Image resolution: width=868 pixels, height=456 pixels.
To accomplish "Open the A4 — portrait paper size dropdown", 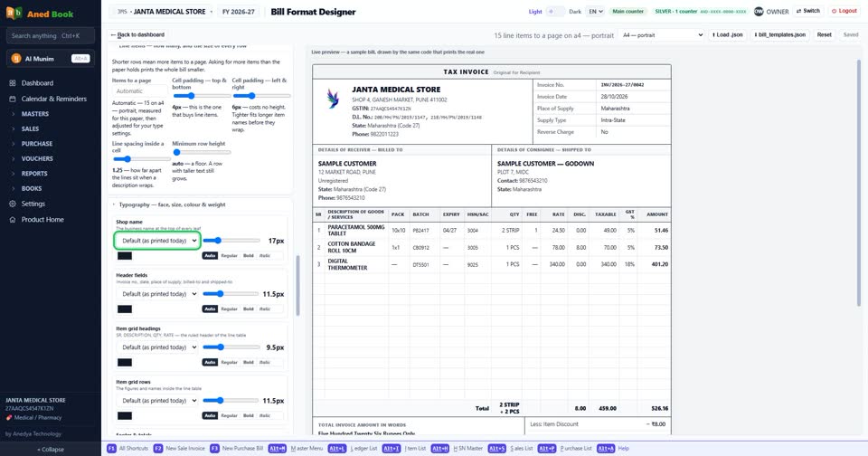I will click(662, 35).
